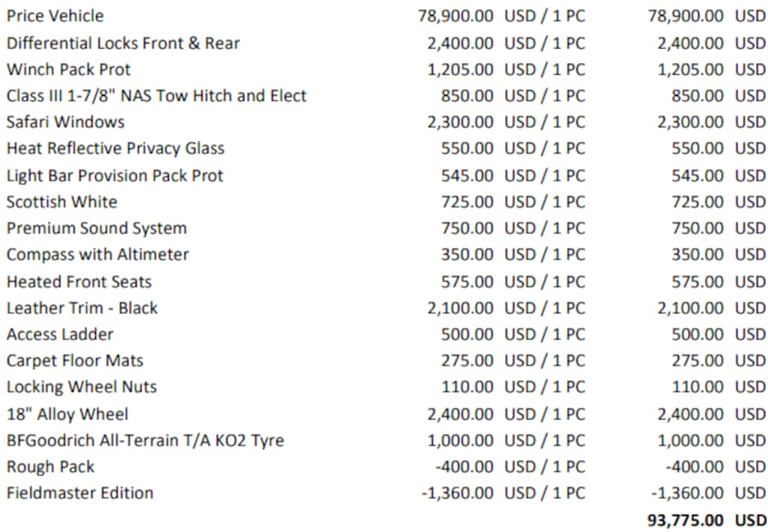Select the Carpet Floor Mats label
The width and height of the screenshot is (768, 532).
coord(75,360)
